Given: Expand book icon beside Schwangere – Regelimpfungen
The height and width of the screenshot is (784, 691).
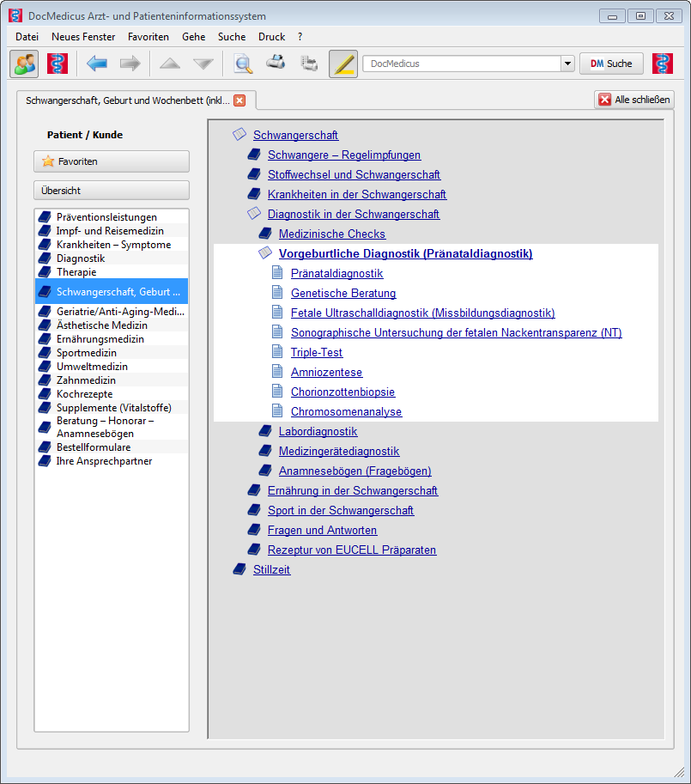Looking at the screenshot, I should (x=254, y=155).
